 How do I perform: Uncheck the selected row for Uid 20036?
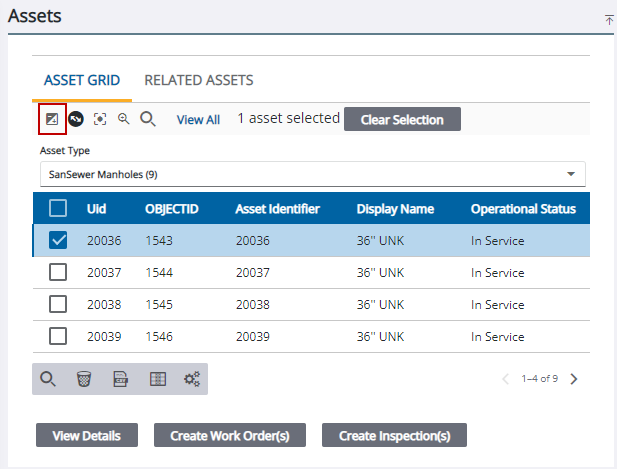coord(58,240)
